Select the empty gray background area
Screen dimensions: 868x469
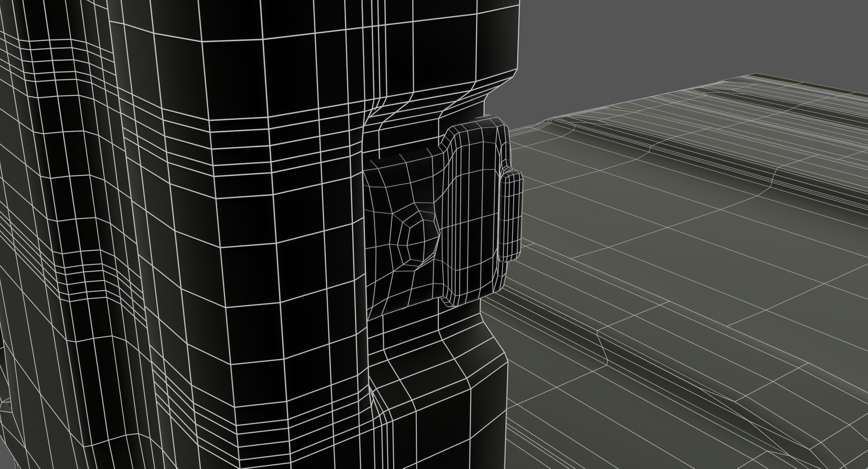(x=678, y=50)
